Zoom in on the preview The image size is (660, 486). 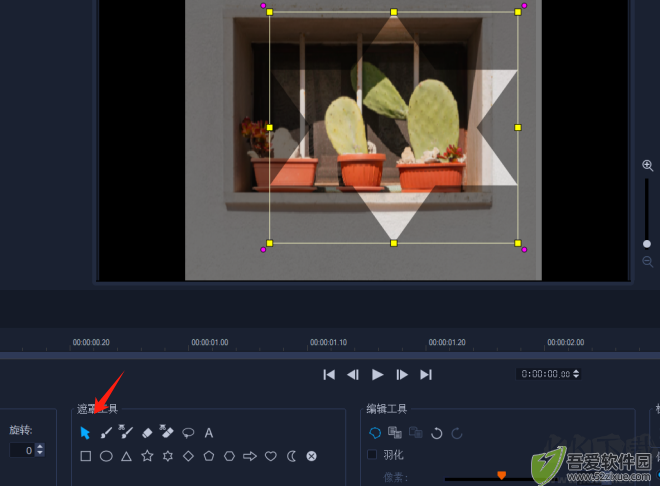[x=647, y=165]
